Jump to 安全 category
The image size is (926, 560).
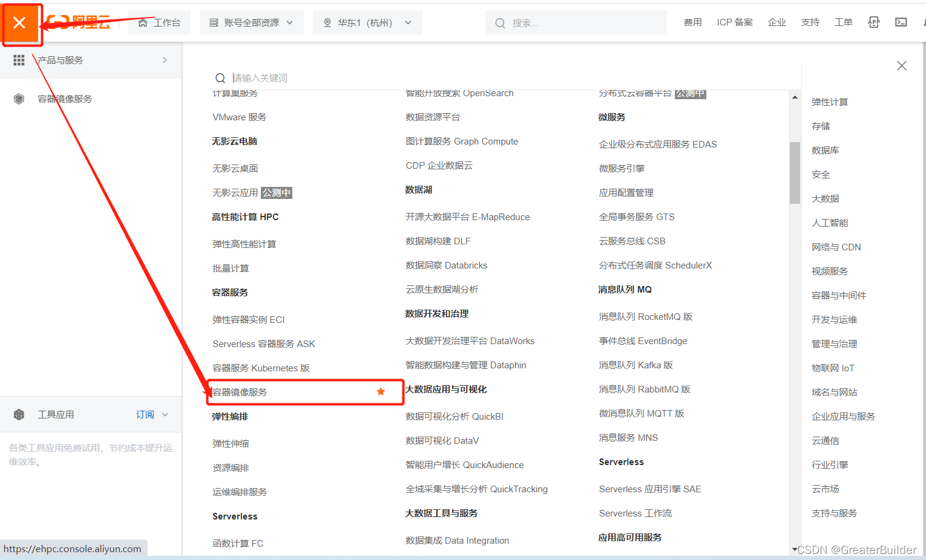tap(821, 174)
